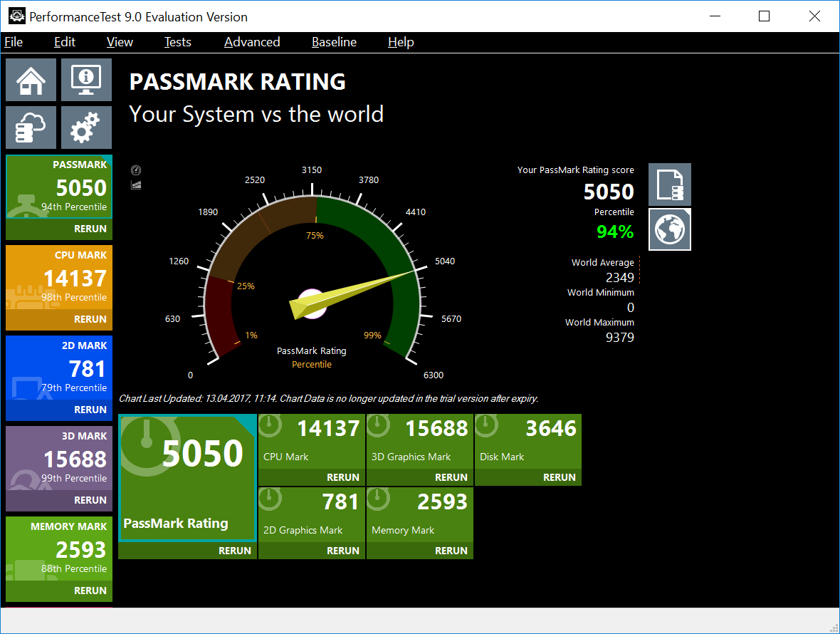Click the save results document icon
Viewport: 840px width, 634px height.
click(669, 185)
